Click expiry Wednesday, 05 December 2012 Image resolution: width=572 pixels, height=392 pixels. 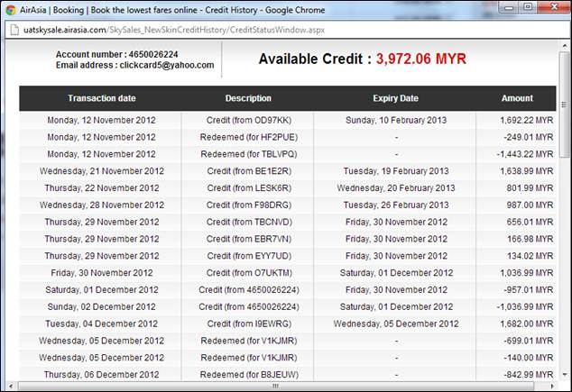(396, 324)
